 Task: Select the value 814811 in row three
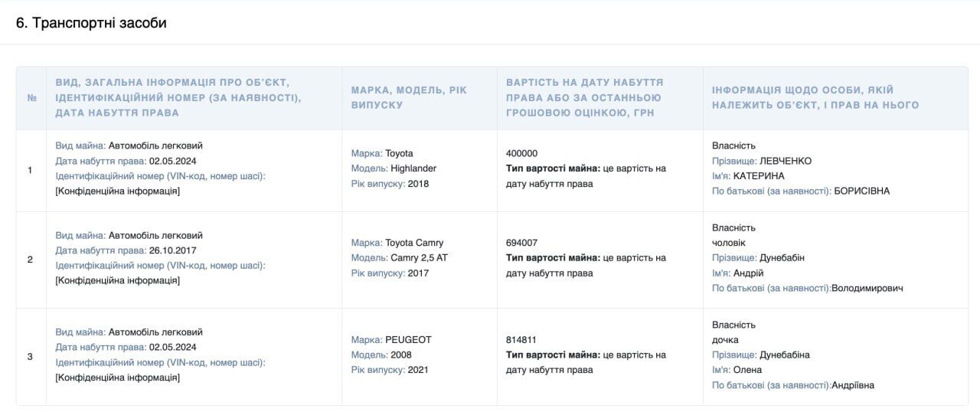click(x=521, y=340)
